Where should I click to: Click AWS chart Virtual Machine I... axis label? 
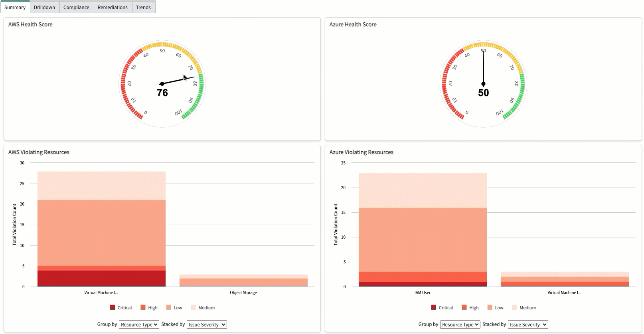pyautogui.click(x=101, y=292)
